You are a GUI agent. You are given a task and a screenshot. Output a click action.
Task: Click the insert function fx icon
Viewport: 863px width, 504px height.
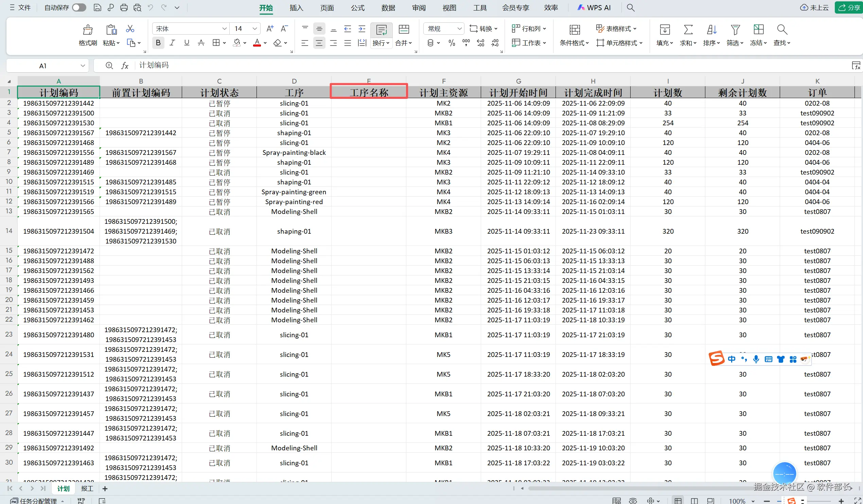(125, 66)
